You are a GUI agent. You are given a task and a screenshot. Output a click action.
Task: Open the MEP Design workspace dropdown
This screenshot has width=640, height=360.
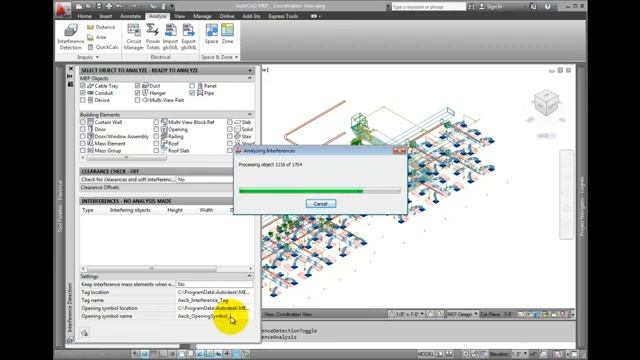tap(462, 314)
